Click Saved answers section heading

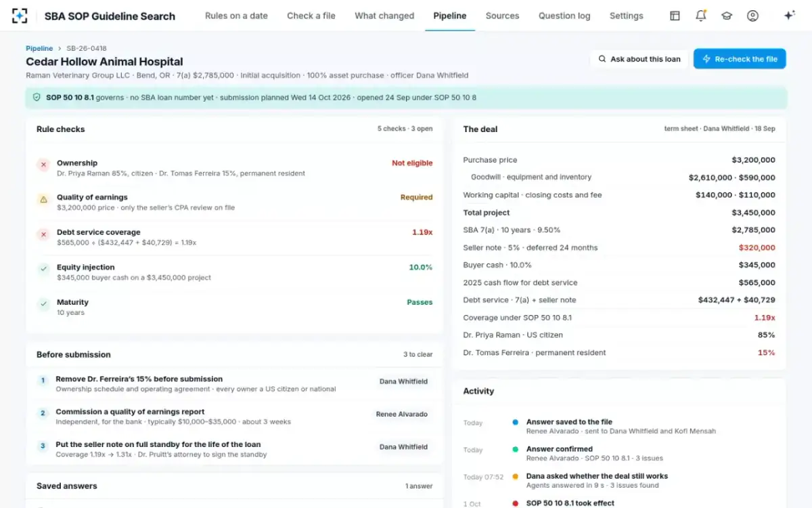(x=66, y=486)
